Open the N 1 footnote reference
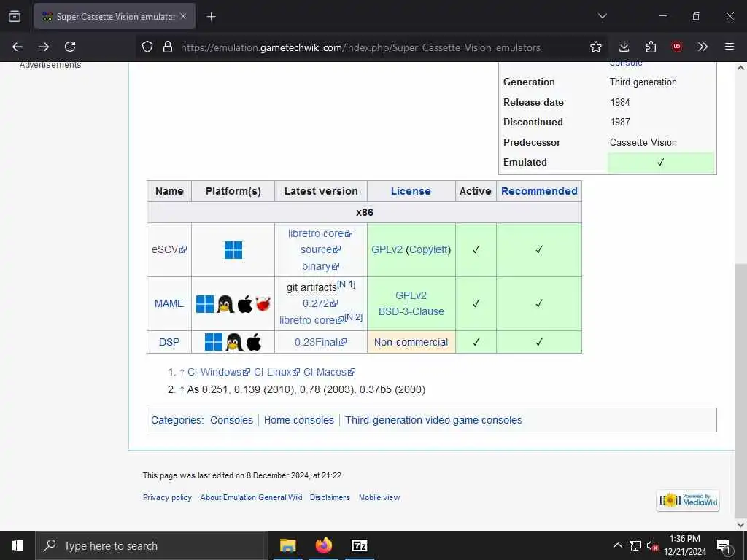Screen dimensions: 747x560 (347, 284)
